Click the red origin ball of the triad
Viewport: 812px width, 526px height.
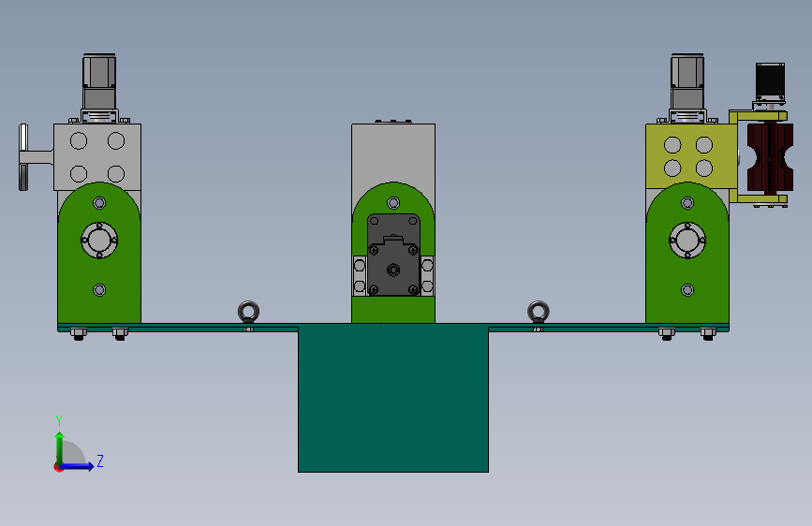click(x=58, y=467)
